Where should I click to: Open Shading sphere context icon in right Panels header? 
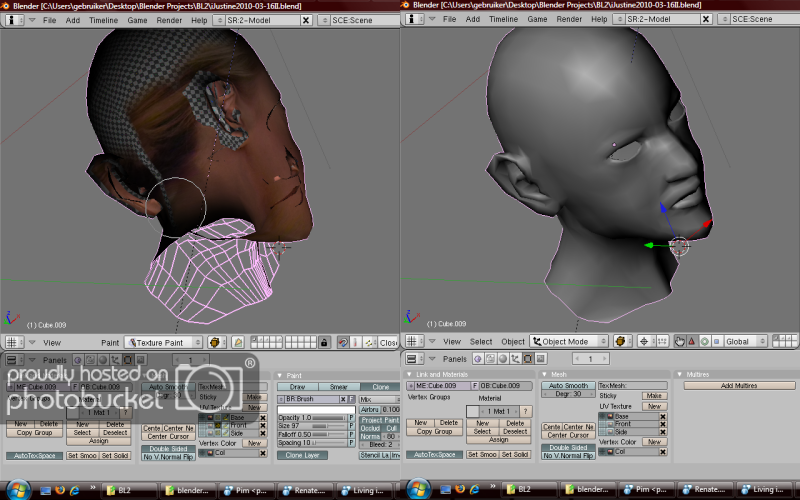tap(503, 359)
